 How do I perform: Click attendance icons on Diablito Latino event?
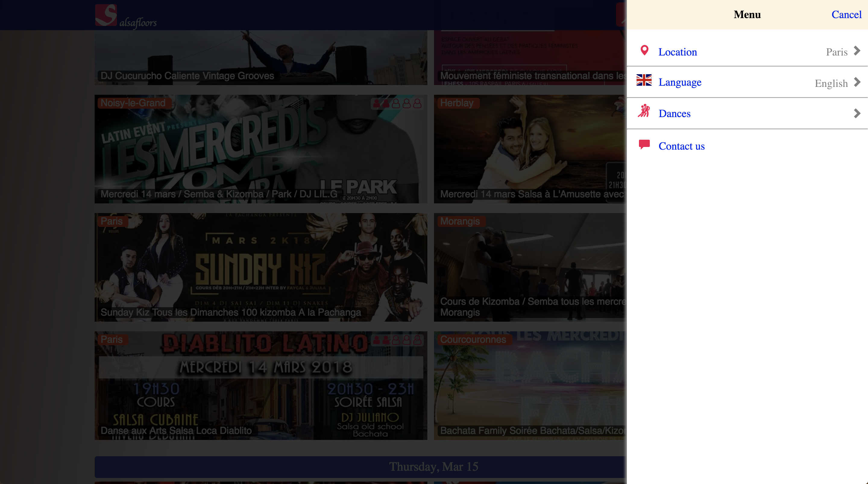pyautogui.click(x=397, y=340)
